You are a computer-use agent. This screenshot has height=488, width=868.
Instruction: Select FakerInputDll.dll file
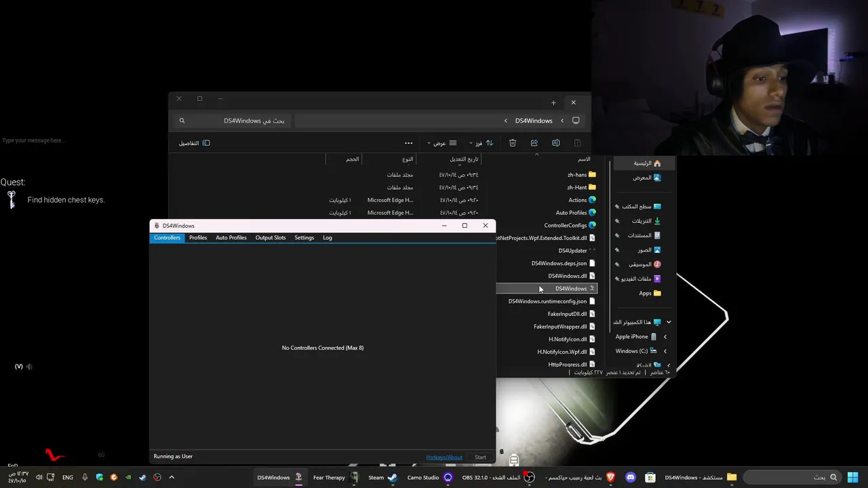tap(572, 314)
